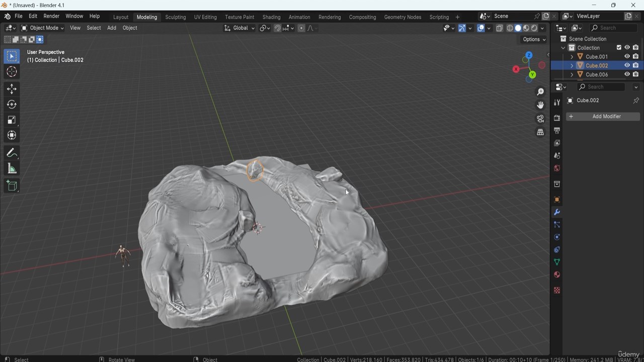Select the Rotate tool

tap(12, 105)
